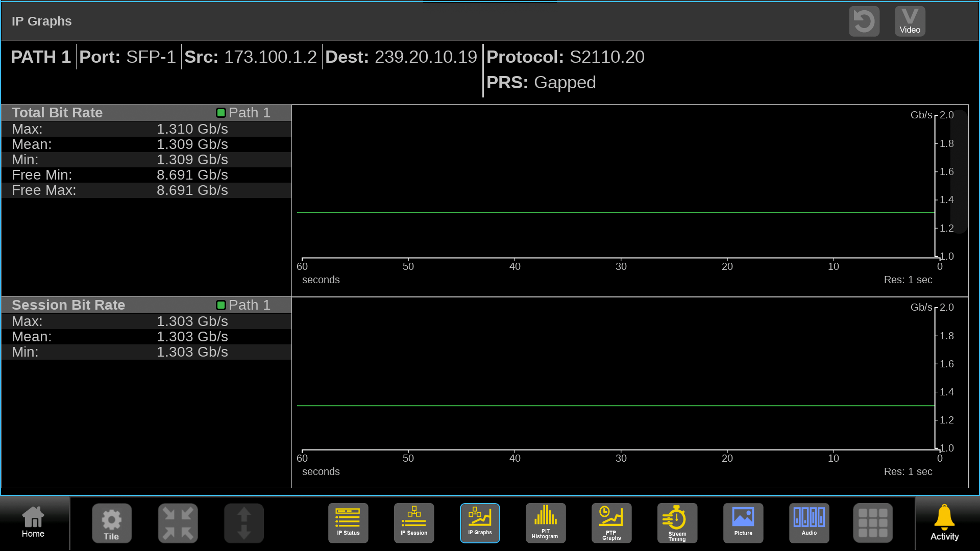The height and width of the screenshot is (551, 980).
Task: Switch to Video mode
Action: click(910, 21)
